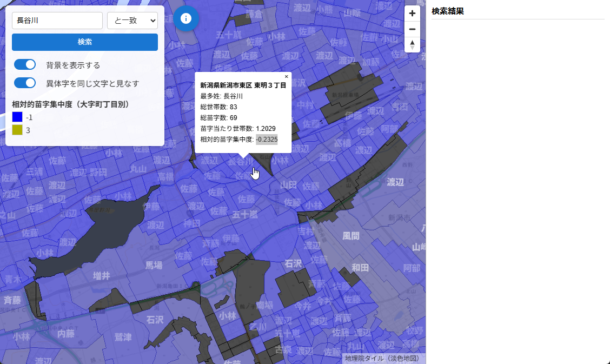Click the yellow 3 color swatch
Viewport: 610px width, 364px height.
(x=17, y=130)
